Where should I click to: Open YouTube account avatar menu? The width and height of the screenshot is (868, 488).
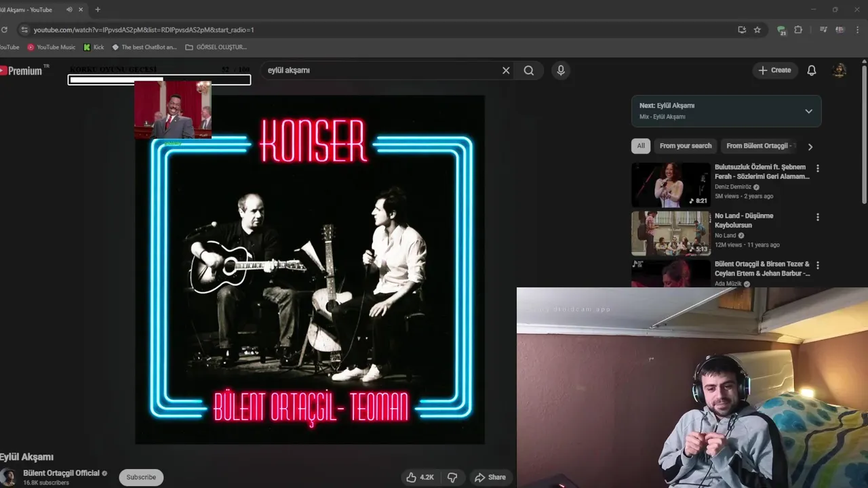[x=840, y=70]
